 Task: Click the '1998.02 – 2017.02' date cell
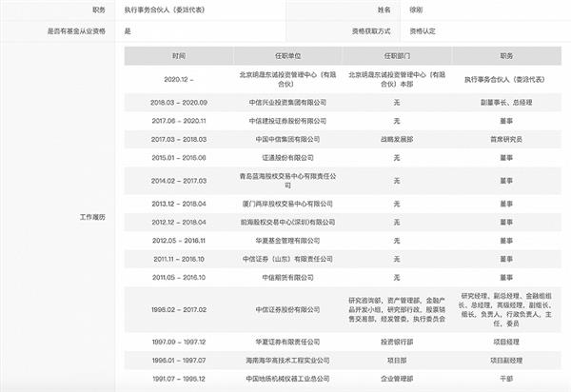tap(179, 310)
